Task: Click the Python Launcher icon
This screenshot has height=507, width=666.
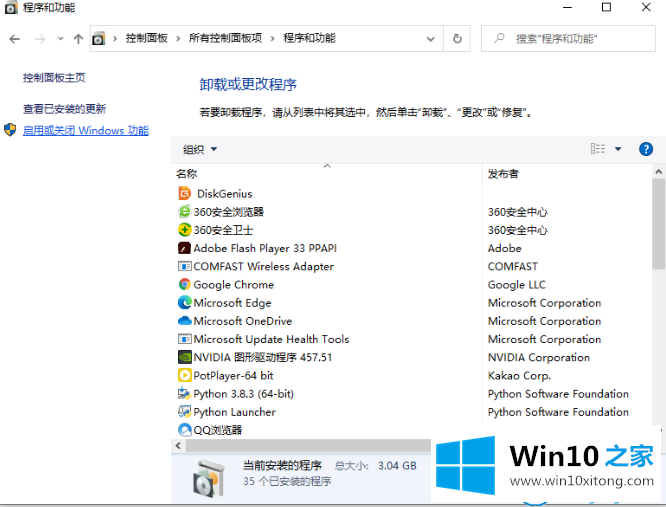Action: pos(184,411)
